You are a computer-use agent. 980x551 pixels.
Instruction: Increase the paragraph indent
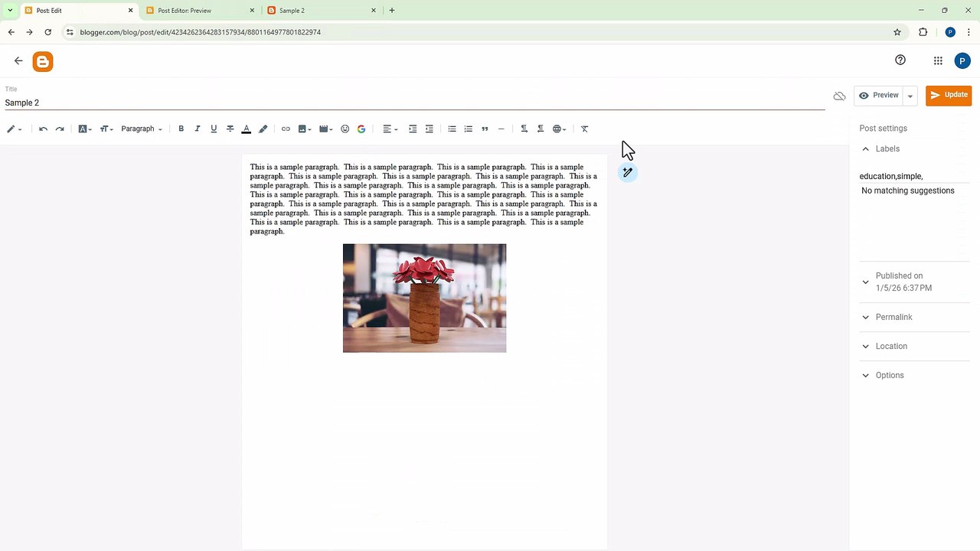tap(413, 129)
